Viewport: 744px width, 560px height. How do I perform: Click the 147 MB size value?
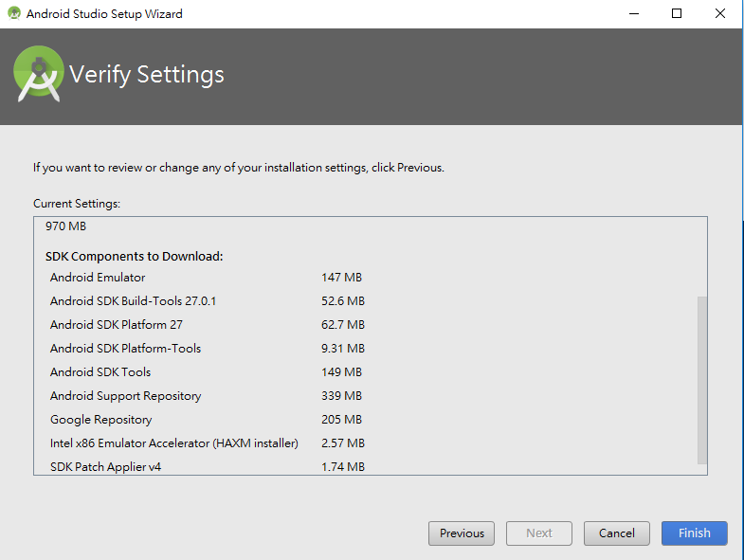click(341, 277)
